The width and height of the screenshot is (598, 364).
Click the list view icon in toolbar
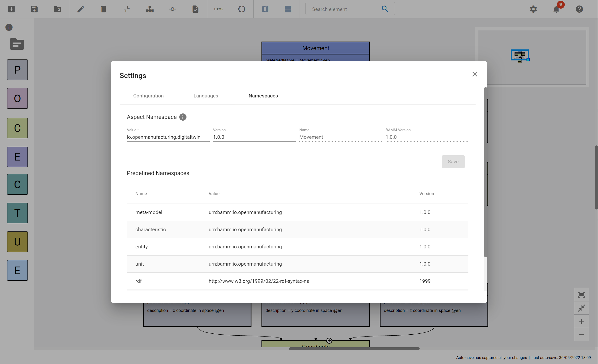coord(288,9)
